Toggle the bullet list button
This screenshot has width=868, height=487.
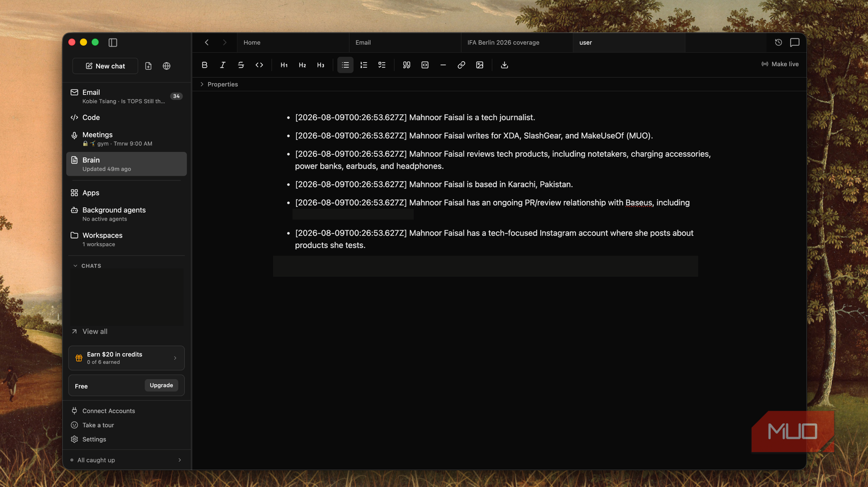(x=345, y=65)
